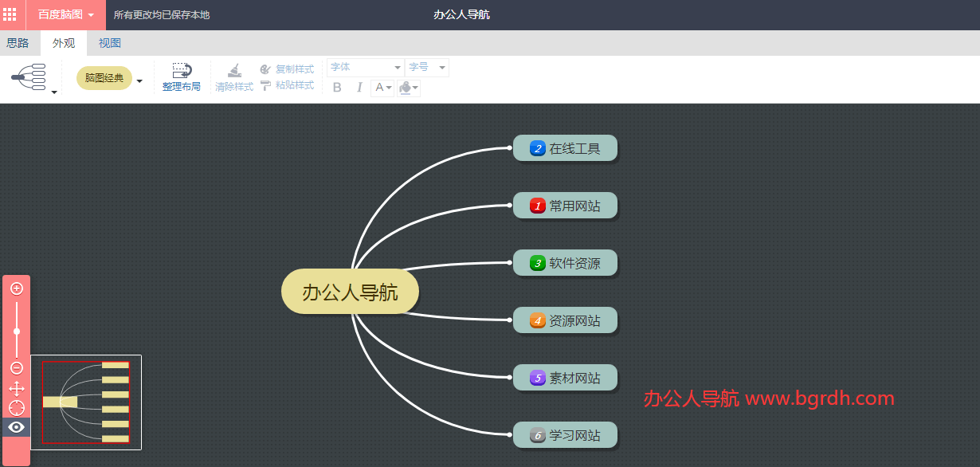Viewport: 980px width, 467px height.
Task: Toggle bold text formatting
Action: coord(337,88)
